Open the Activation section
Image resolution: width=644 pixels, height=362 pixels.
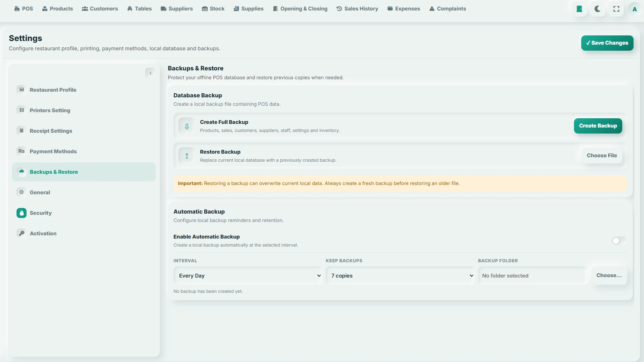pyautogui.click(x=84, y=233)
